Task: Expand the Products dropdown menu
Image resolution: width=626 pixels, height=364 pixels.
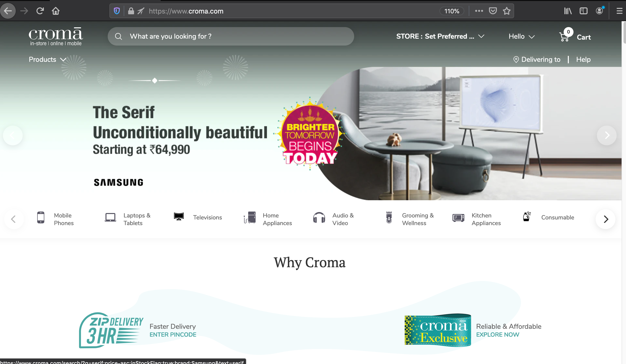Action: coord(47,60)
